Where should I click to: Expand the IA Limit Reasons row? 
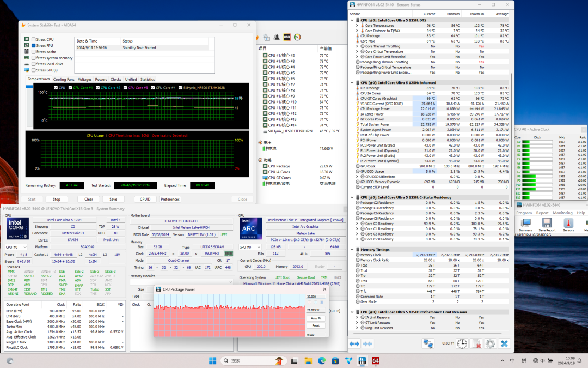[357, 317]
